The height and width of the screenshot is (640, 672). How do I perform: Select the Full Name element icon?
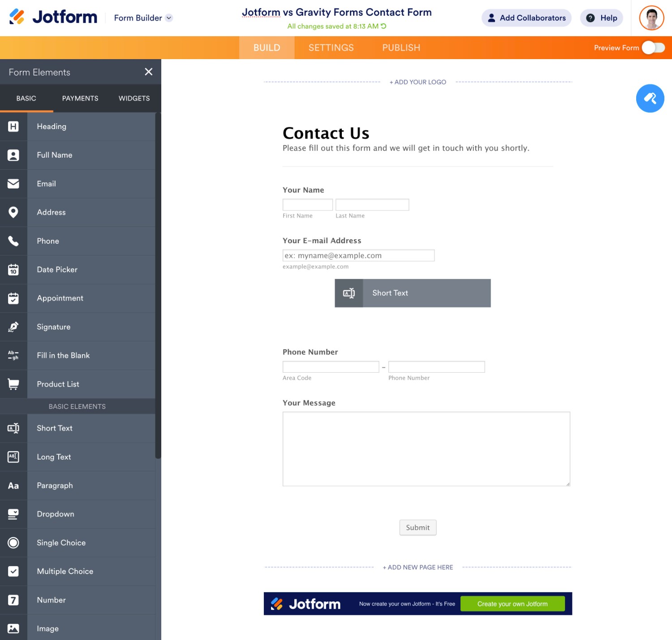pyautogui.click(x=13, y=155)
